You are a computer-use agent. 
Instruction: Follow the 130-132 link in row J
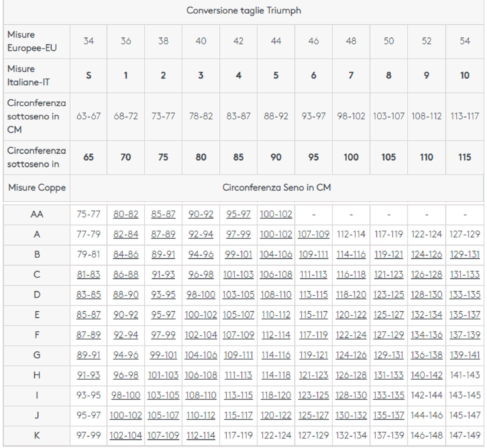click(351, 415)
